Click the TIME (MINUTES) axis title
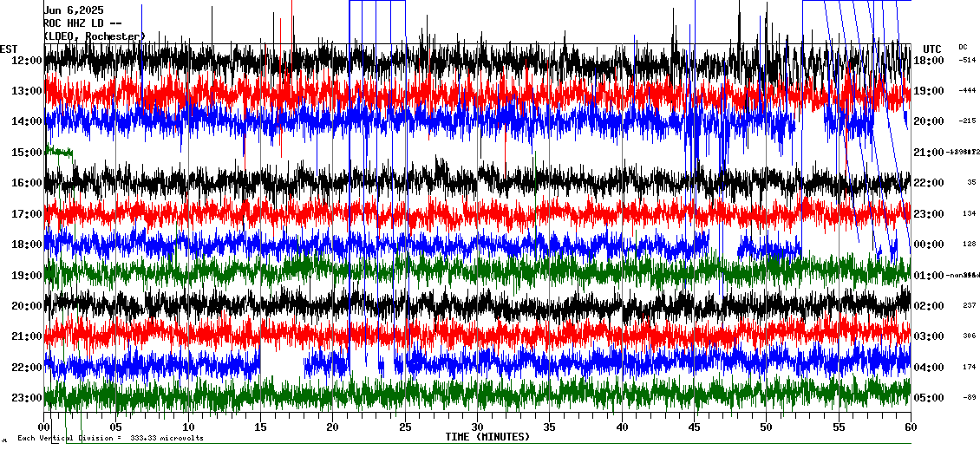 tap(487, 437)
